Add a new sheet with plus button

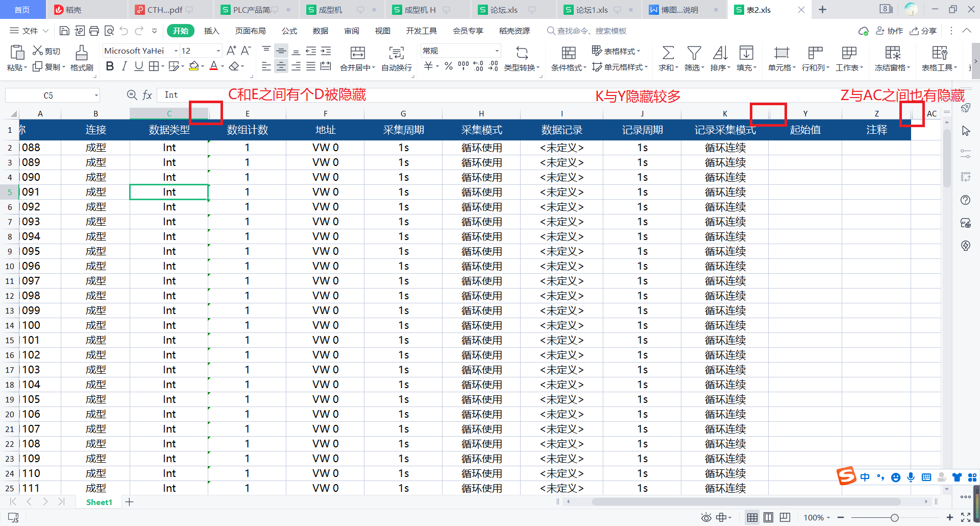(x=130, y=502)
